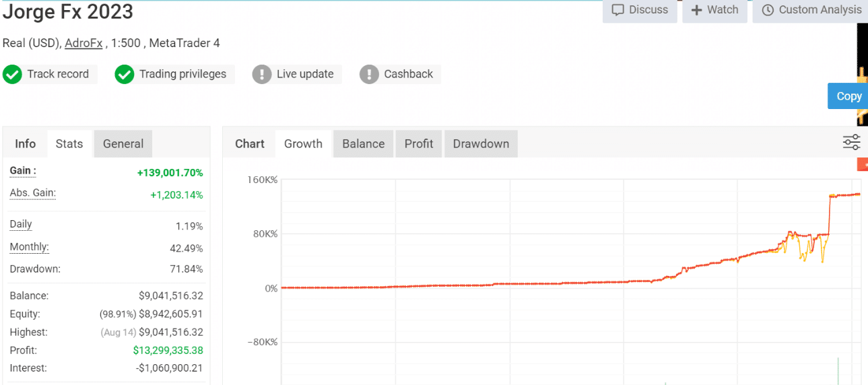Switch to the Stats tab
868x385 pixels.
(x=69, y=144)
